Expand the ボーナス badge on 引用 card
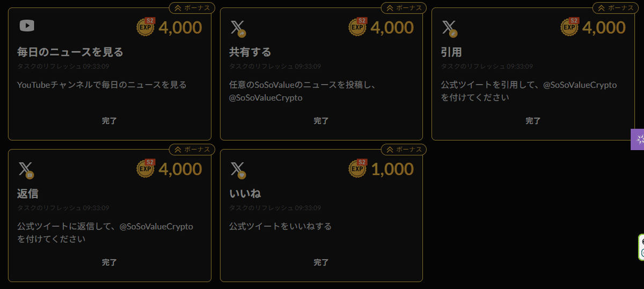This screenshot has width=644, height=289. [615, 8]
